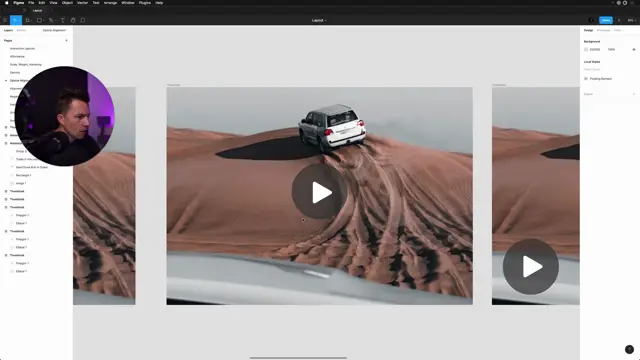Open the Window menu
This screenshot has height=360, width=640.
click(x=128, y=3)
